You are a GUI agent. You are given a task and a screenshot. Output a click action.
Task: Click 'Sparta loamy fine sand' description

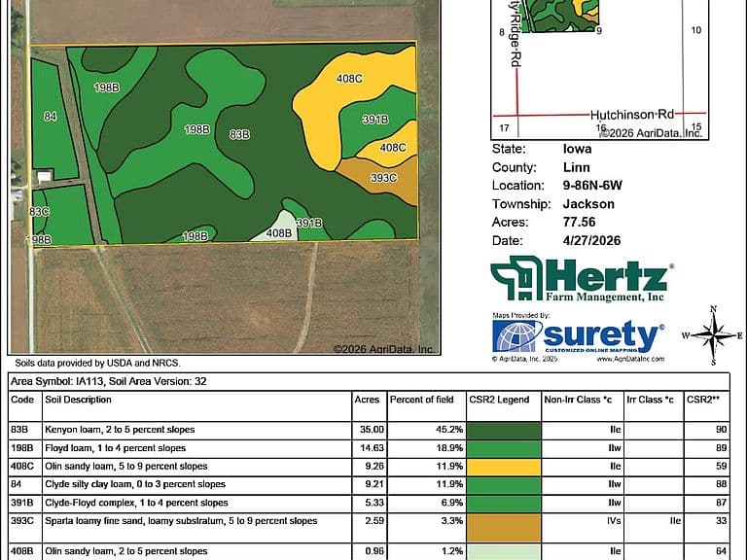tap(181, 521)
